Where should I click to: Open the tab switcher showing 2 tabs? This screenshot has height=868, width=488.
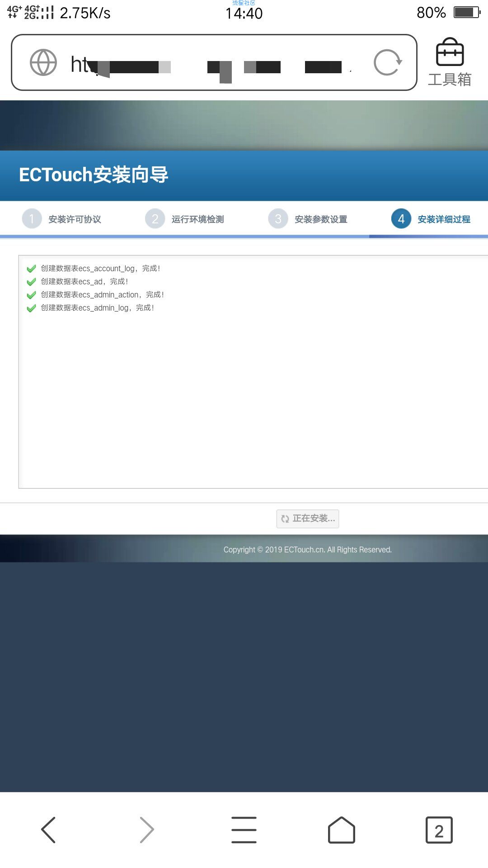[439, 830]
